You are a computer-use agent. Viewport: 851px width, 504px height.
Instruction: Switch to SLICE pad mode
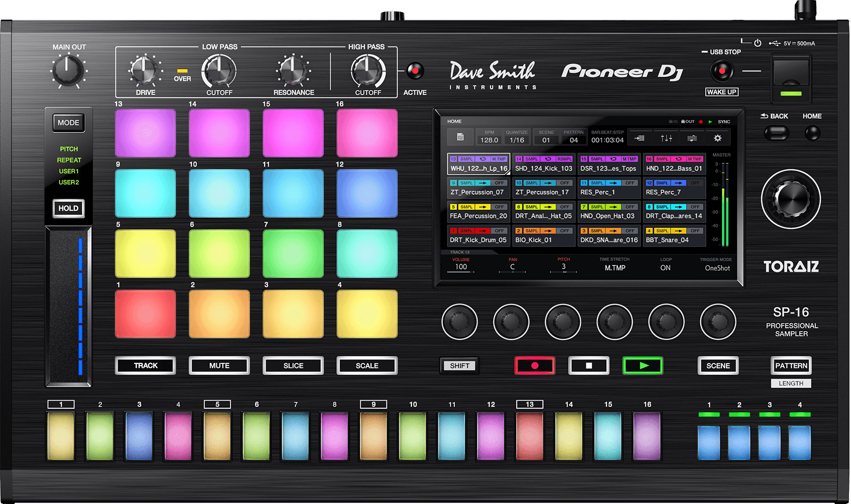[293, 366]
